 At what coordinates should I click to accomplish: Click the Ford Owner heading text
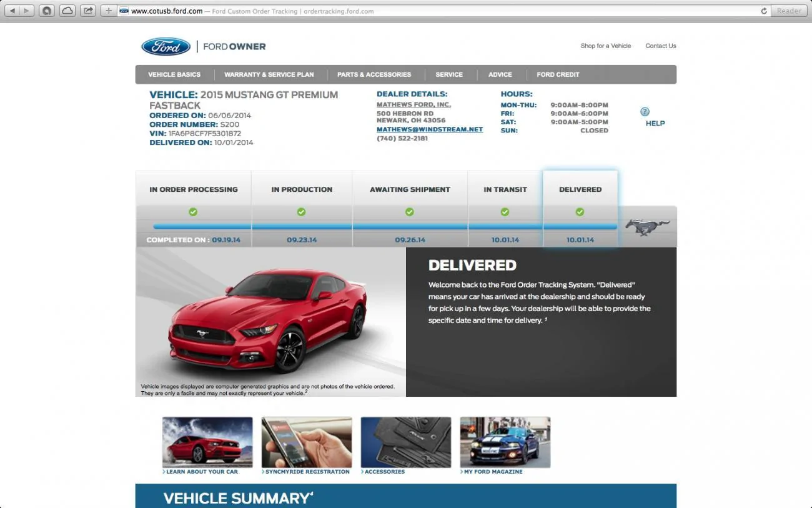tap(234, 47)
